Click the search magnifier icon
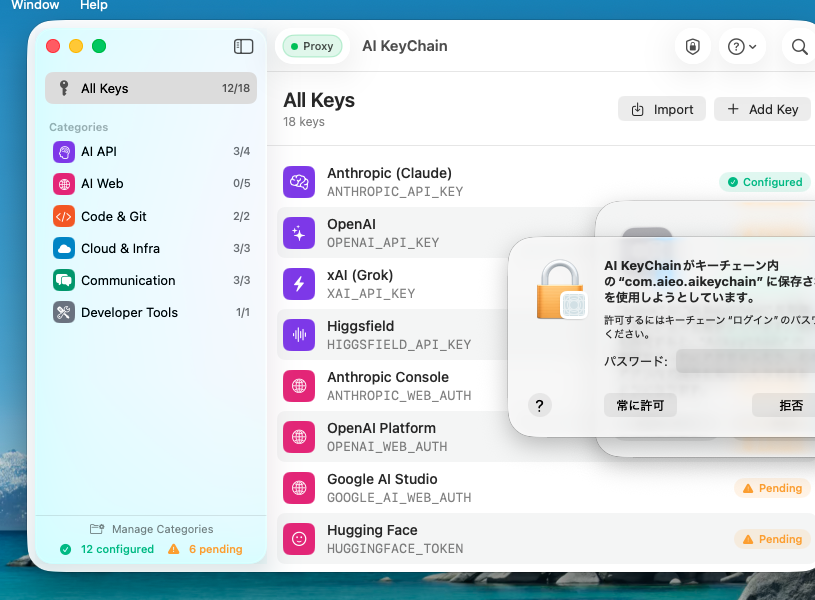 [x=799, y=46]
